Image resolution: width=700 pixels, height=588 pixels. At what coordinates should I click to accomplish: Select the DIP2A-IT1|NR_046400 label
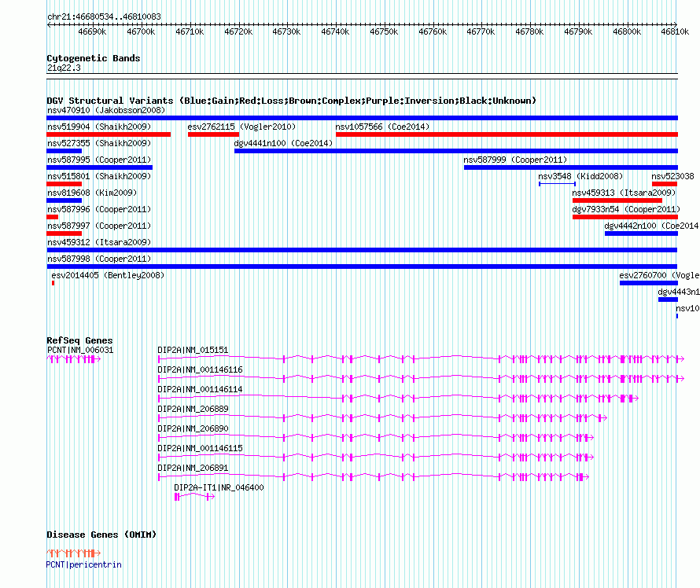pos(219,487)
